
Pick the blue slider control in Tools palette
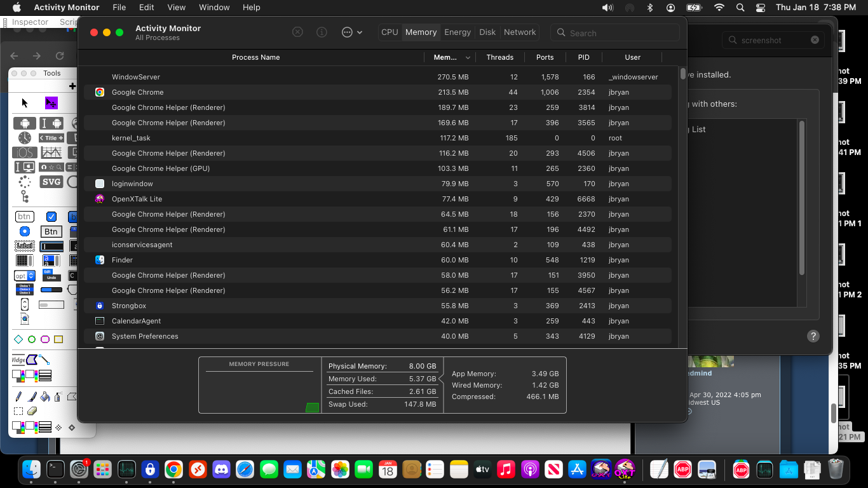point(51,290)
